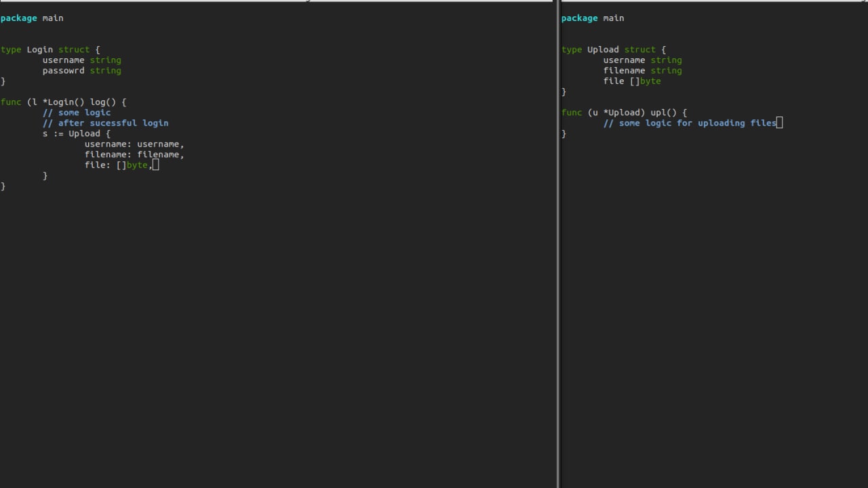
Task: Click the '// after sucessful login' comment
Action: tap(106, 123)
